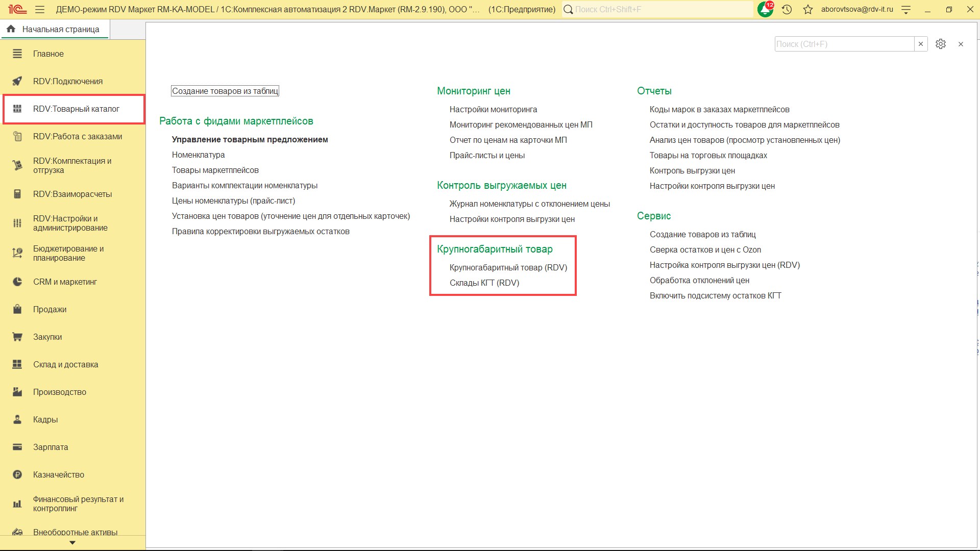Open Создание товаров из таблиц link
980x551 pixels.
[x=225, y=91]
